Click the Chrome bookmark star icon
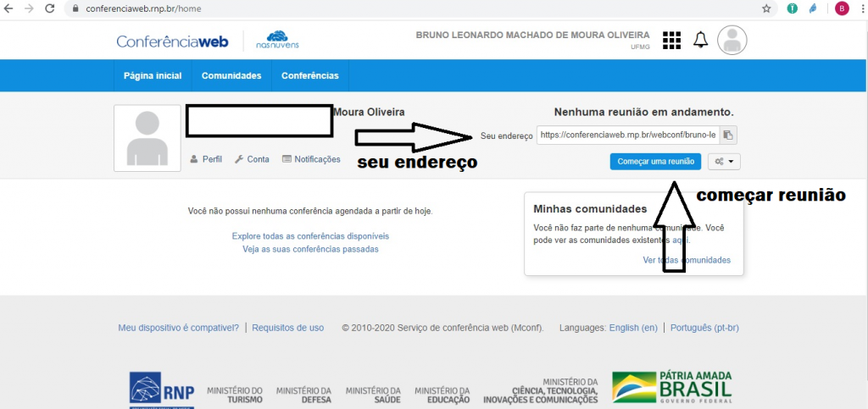Screen dimensions: 868x409 click(x=766, y=8)
